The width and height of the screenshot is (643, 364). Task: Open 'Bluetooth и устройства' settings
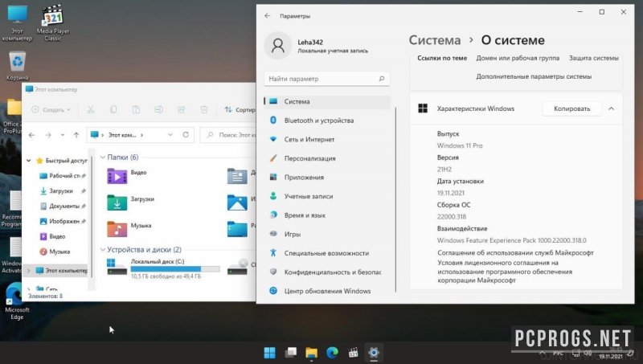[327, 121]
